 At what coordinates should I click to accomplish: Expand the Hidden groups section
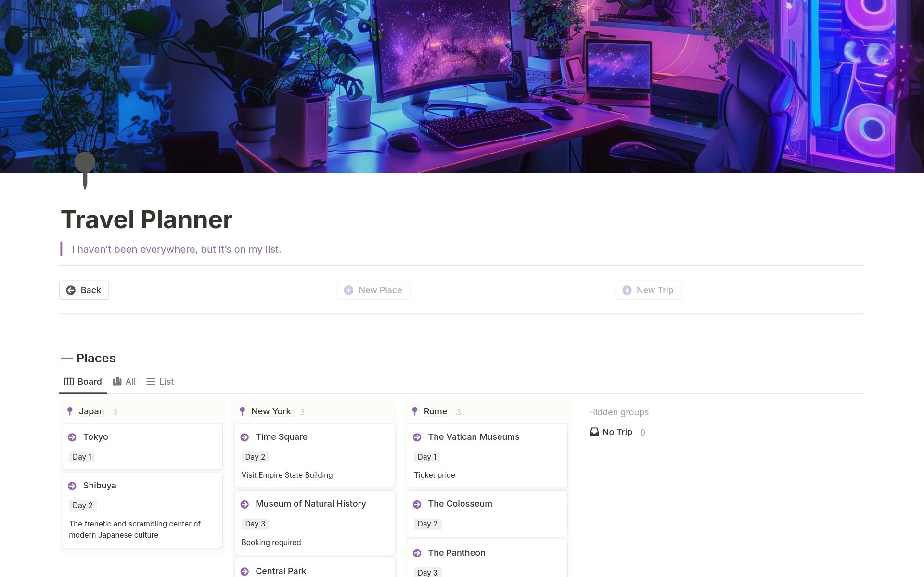click(617, 411)
